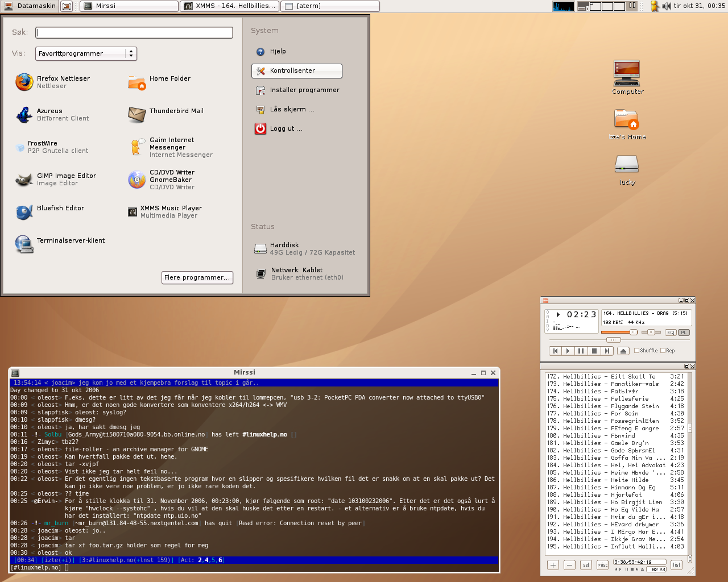
Task: Click the XMMS eject button
Action: coord(623,351)
